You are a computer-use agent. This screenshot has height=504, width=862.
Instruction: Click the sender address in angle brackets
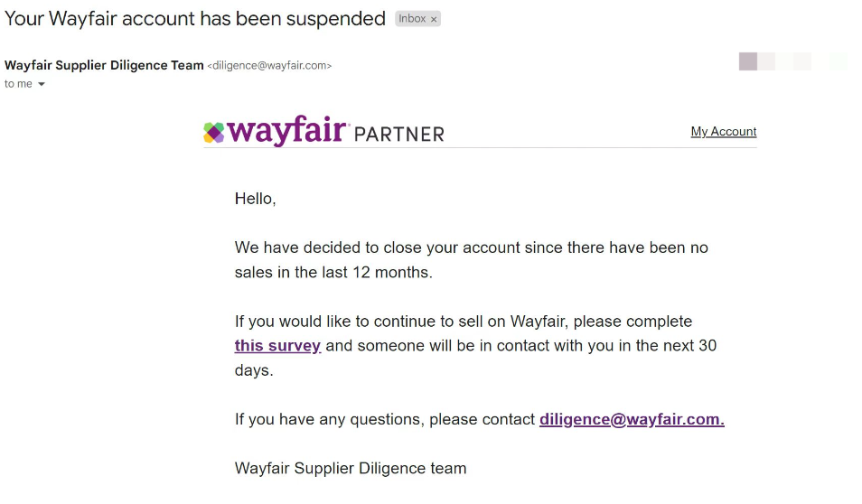click(269, 65)
